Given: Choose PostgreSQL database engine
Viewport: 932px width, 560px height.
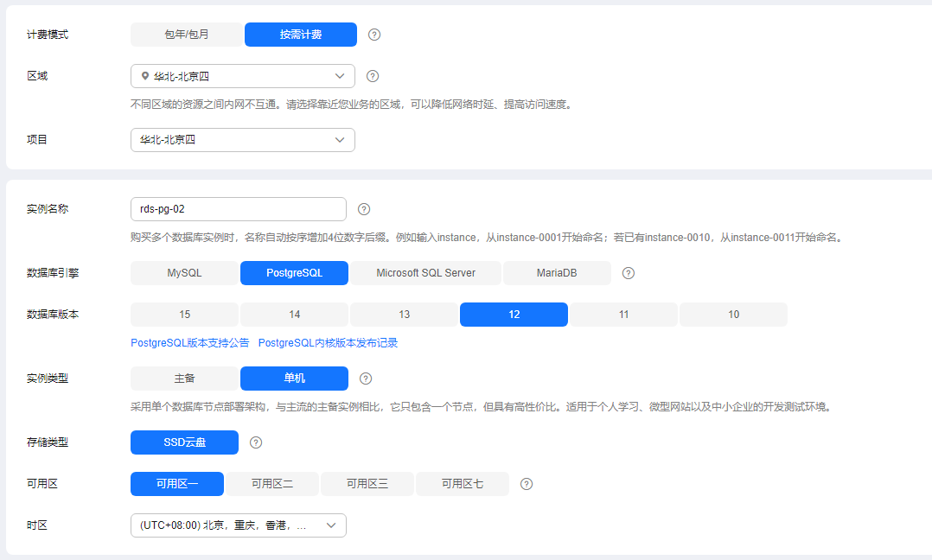Looking at the screenshot, I should 294,273.
